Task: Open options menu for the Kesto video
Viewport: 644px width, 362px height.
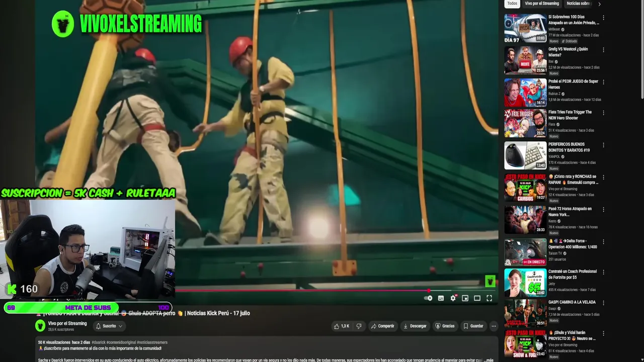Action: 603,209
